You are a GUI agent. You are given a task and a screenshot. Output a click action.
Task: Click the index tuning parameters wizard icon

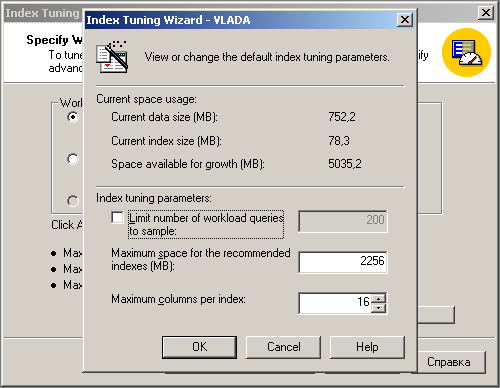pyautogui.click(x=112, y=57)
